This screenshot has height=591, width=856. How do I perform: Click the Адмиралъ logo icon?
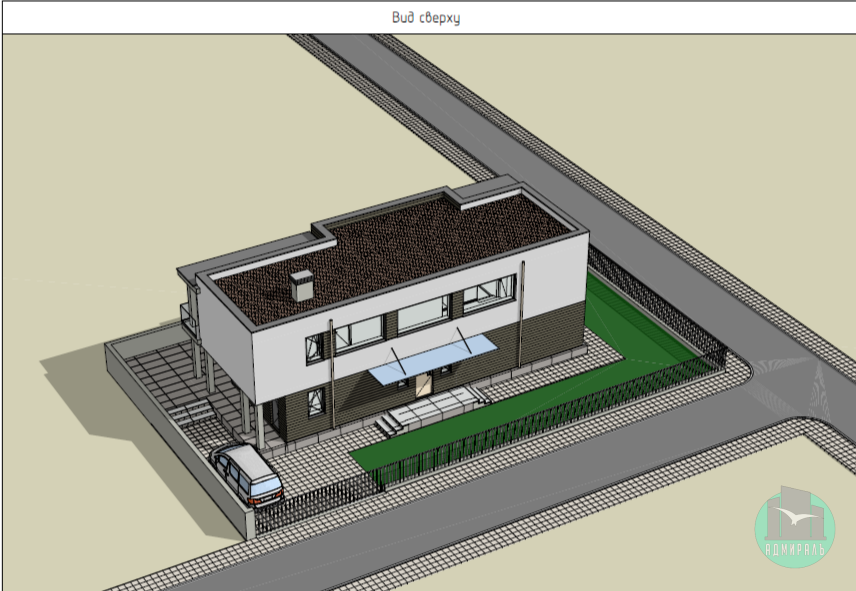(794, 526)
